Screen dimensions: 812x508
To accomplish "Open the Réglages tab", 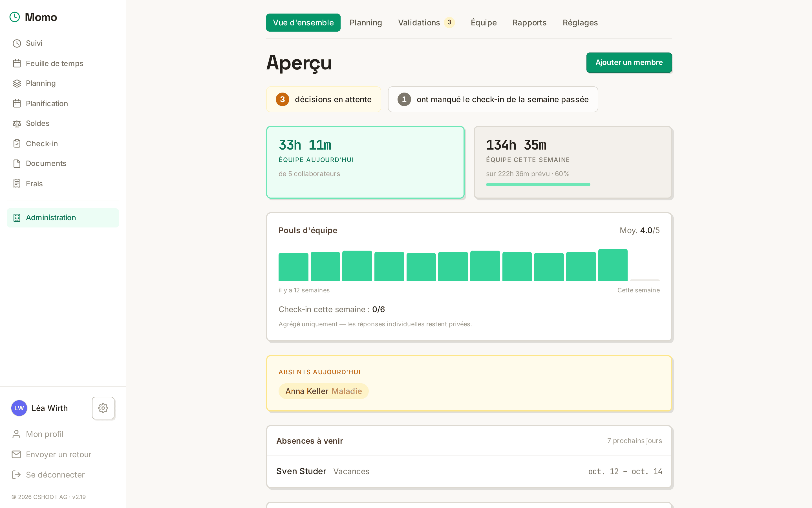I will tap(580, 23).
